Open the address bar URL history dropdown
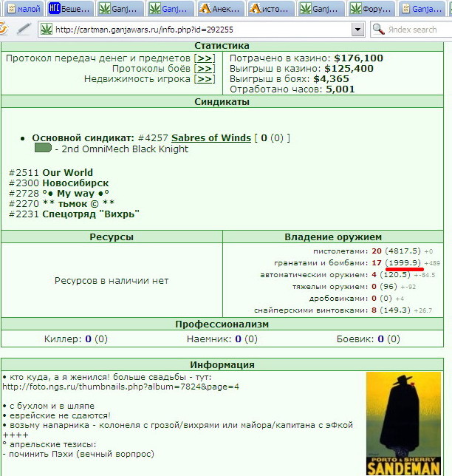Screen dimensions: 452x476 pos(358,30)
